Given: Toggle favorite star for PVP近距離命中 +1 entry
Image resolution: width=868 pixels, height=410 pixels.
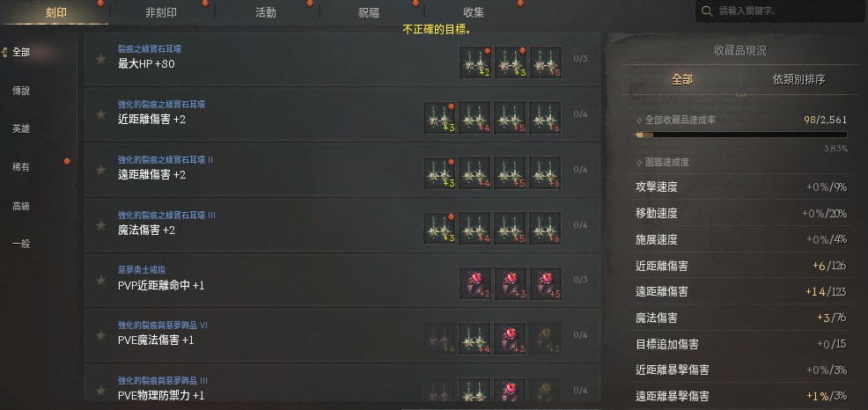Looking at the screenshot, I should (x=100, y=280).
